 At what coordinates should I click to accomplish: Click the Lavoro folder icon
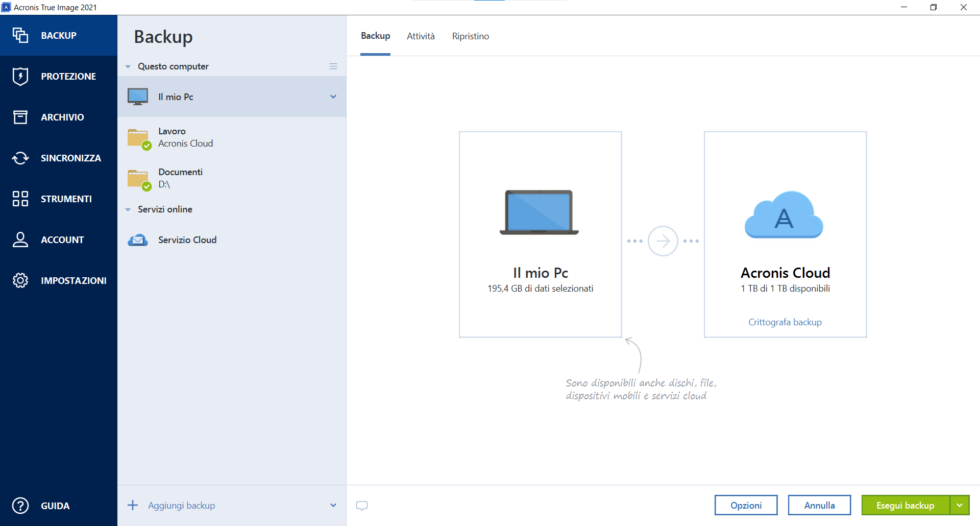[x=139, y=138]
